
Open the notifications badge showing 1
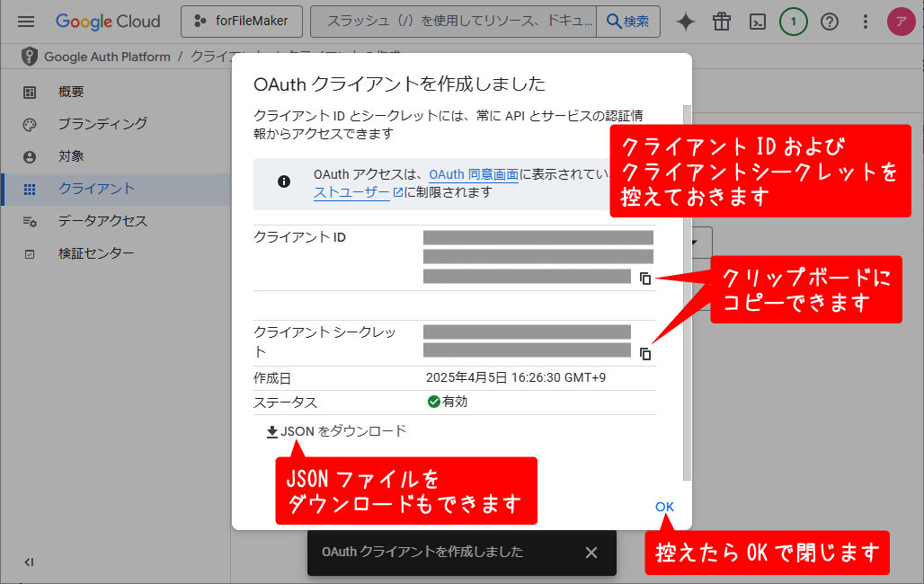pos(793,22)
